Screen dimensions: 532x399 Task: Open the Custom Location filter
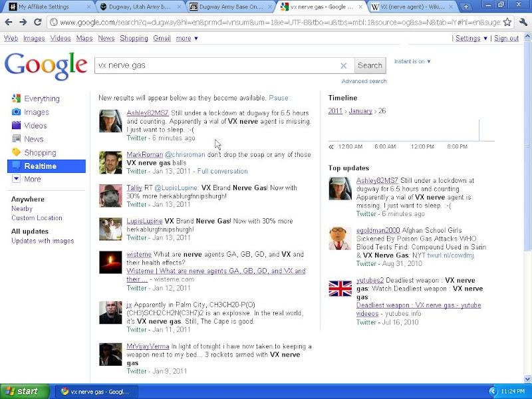click(x=37, y=218)
